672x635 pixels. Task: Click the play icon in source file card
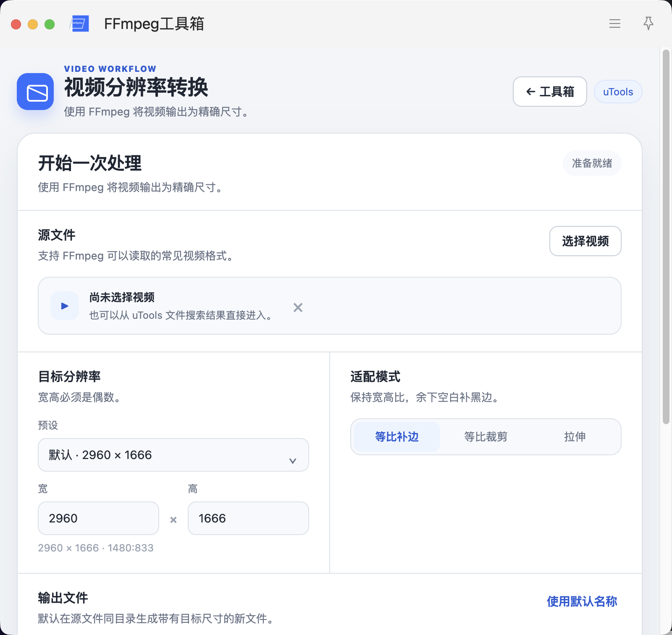coord(65,306)
